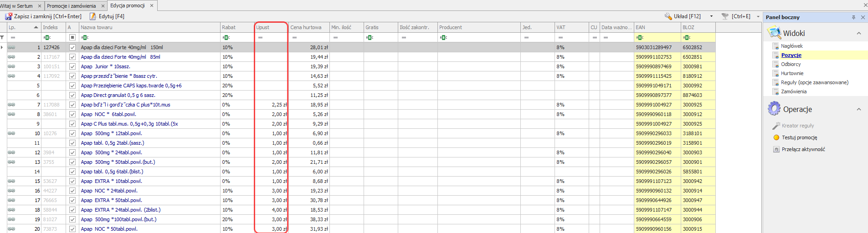868x233 pixels.
Task: Open the Układ dropdown arrow
Action: (711, 16)
